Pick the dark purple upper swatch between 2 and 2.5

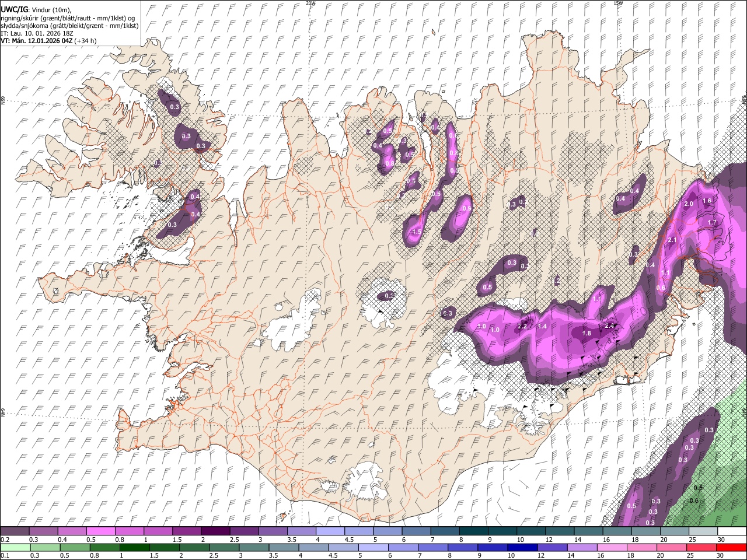click(x=215, y=531)
